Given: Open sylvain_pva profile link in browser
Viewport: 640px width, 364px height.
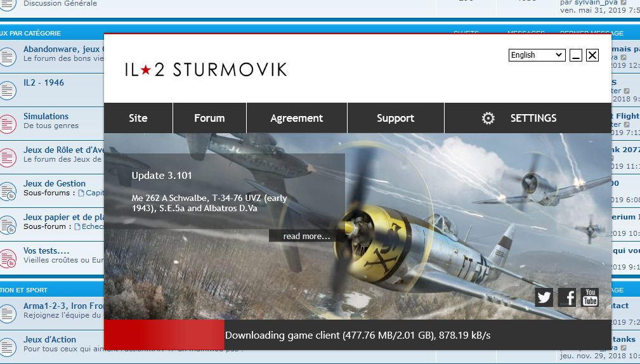Looking at the screenshot, I should tap(596, 3).
